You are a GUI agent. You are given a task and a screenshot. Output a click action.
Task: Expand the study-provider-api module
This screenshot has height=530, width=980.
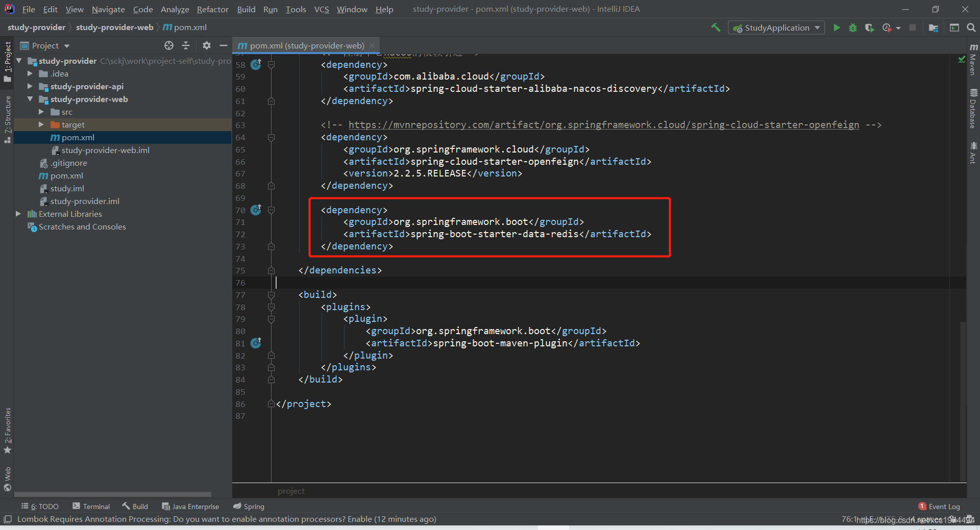[x=30, y=86]
